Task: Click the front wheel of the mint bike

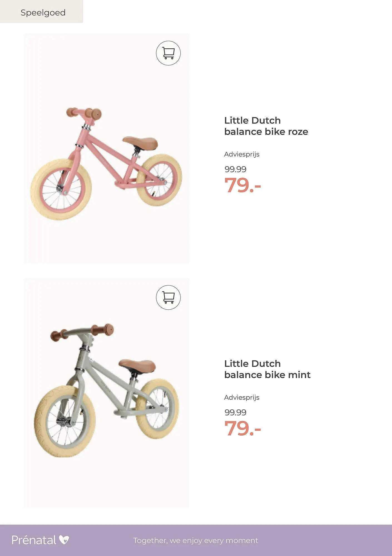Action: pos(65,421)
